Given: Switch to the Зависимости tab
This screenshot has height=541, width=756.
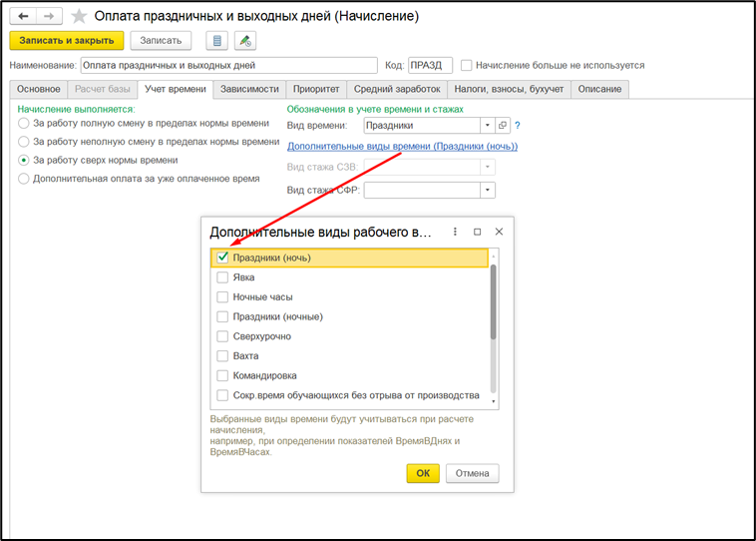Looking at the screenshot, I should coord(250,89).
